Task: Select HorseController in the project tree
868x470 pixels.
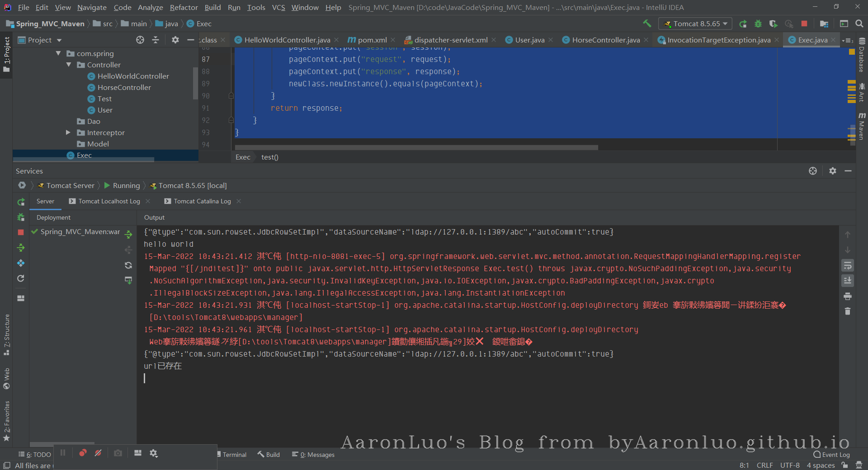Action: (x=124, y=87)
